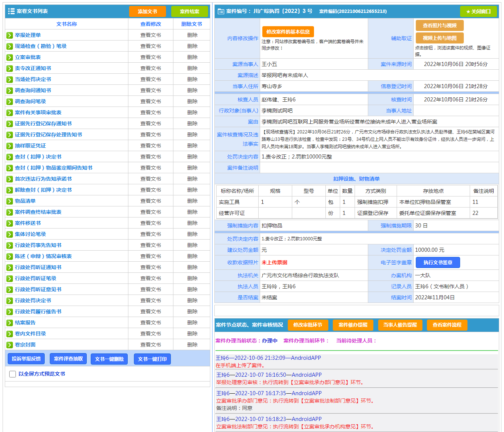This screenshot has width=504, height=432.
Task: Click the green arrow icon beside 证据先行登记保存通知书
Action: tap(10, 124)
